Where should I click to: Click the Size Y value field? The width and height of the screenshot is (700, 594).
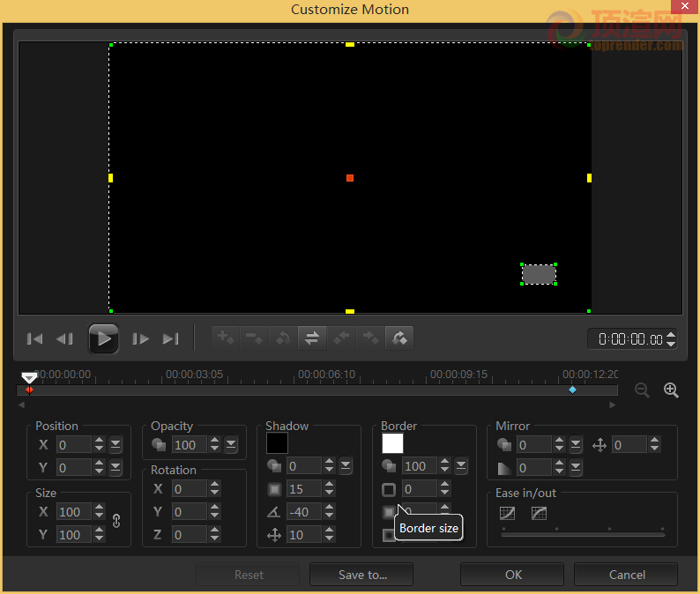74,534
